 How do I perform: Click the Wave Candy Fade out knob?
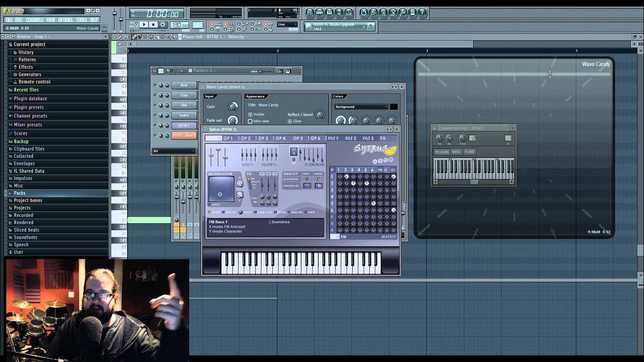[232, 120]
